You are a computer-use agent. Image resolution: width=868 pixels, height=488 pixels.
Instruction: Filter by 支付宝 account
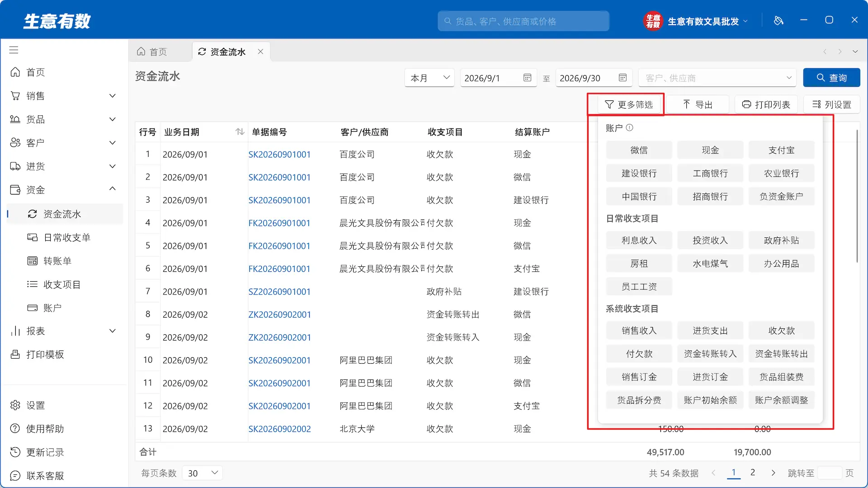781,150
